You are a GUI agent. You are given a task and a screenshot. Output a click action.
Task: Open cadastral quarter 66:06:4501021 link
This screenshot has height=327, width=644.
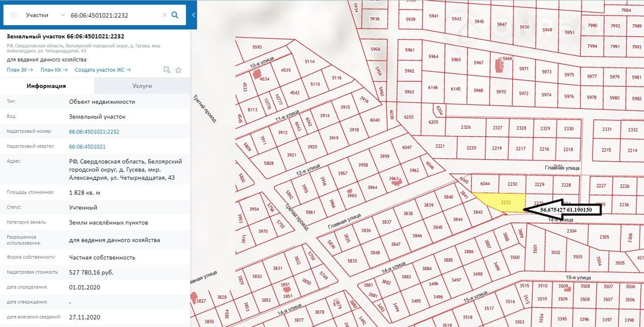(87, 147)
